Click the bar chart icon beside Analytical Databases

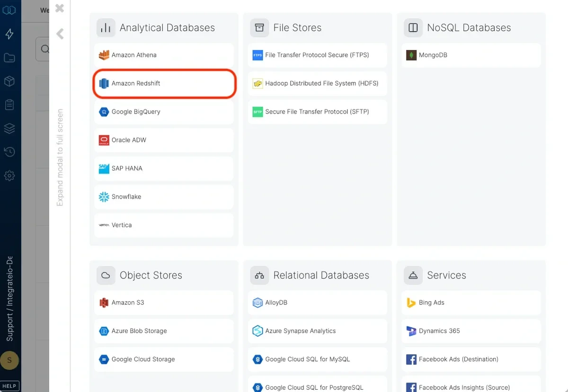coord(106,27)
